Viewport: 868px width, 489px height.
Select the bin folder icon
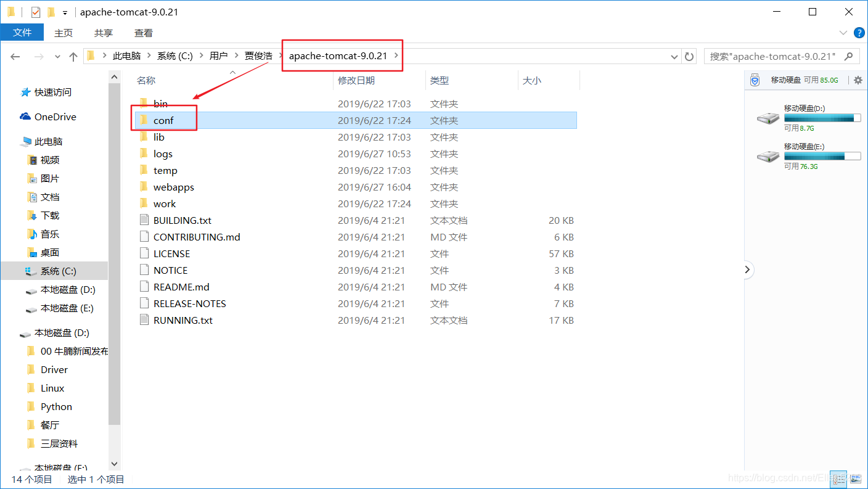tap(144, 104)
